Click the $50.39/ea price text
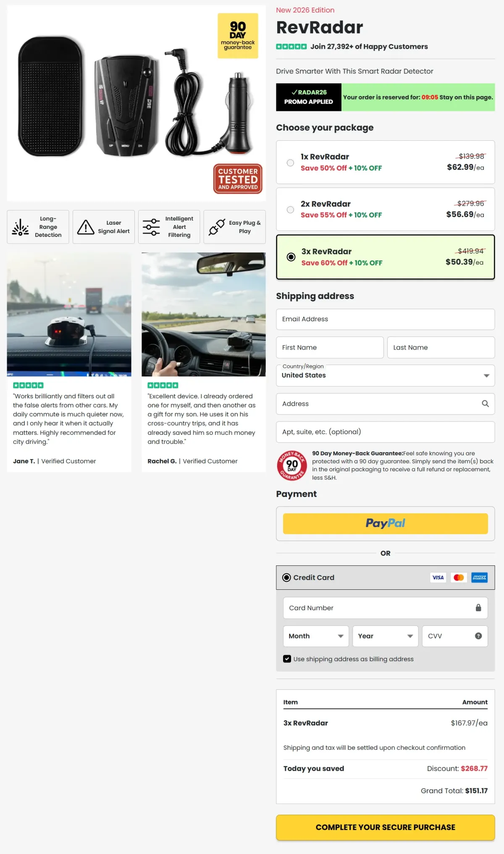This screenshot has width=504, height=854. [465, 262]
